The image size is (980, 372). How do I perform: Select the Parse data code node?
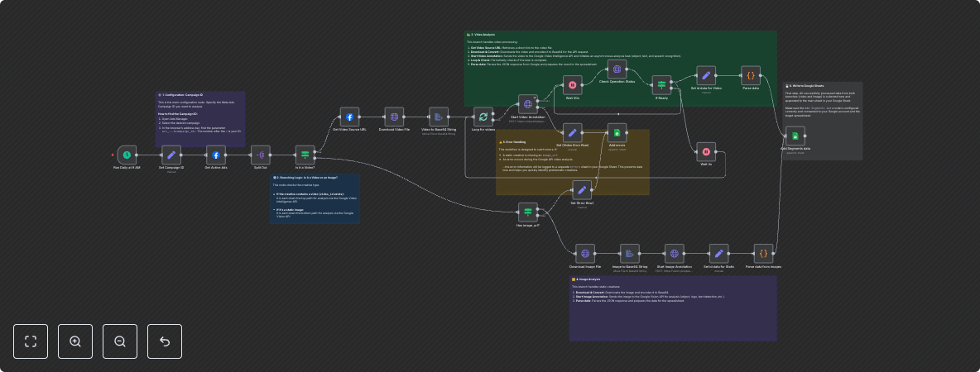(751, 75)
